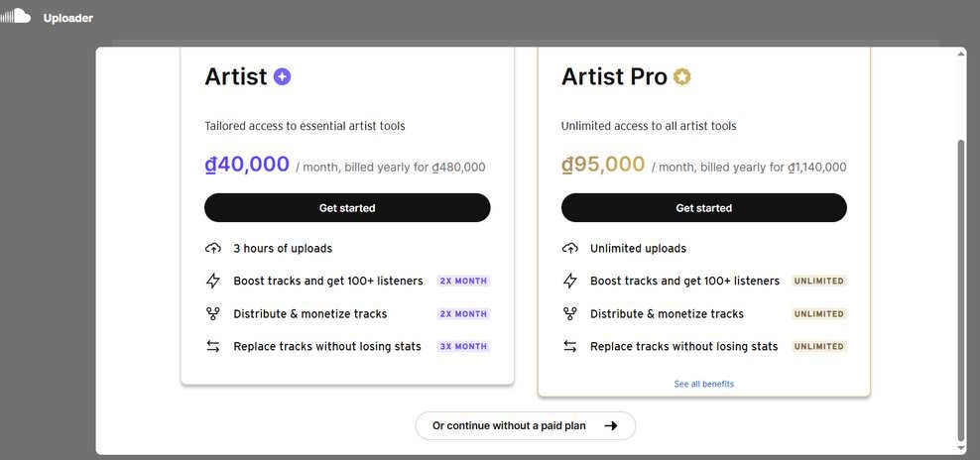Click Get started under Artist Pro plan
980x460 pixels.
(703, 208)
